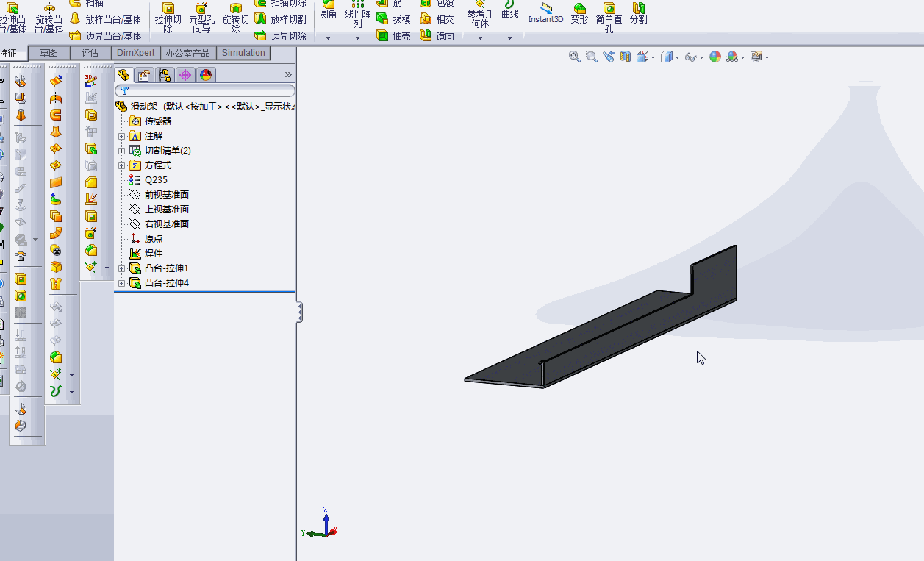Click the Edit Appearance color sphere icon
The image size is (924, 561).
coord(715,57)
